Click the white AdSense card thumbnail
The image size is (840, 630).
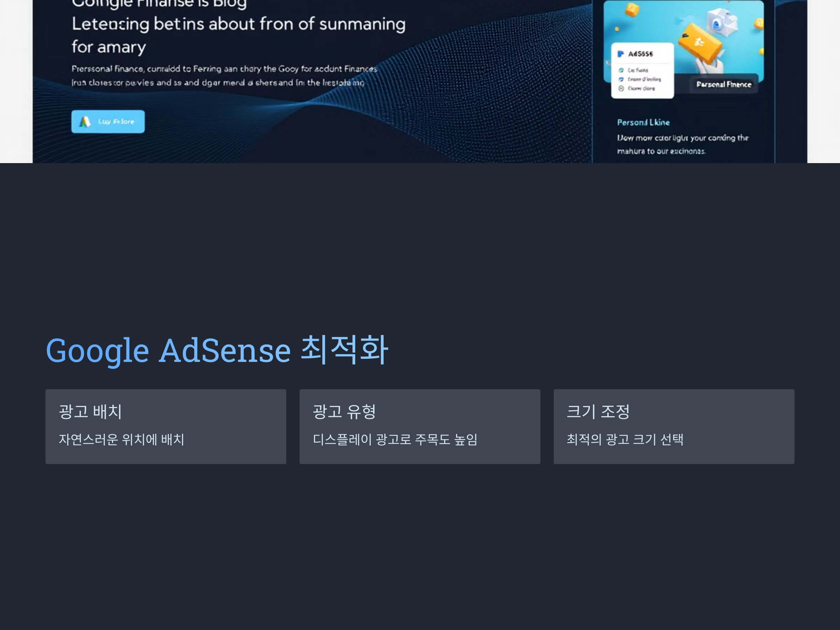tap(642, 71)
